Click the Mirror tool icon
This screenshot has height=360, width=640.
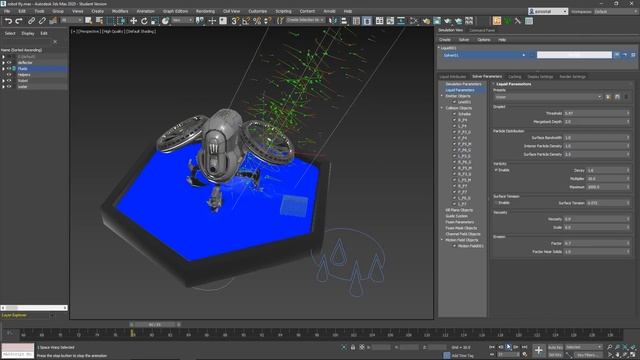tap(333, 21)
